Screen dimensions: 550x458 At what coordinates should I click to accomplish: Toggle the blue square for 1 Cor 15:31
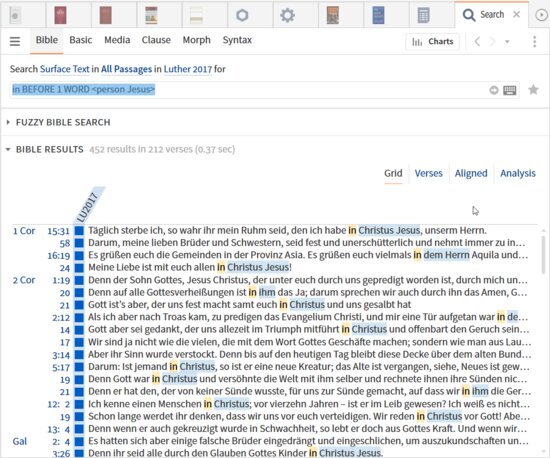tap(79, 231)
